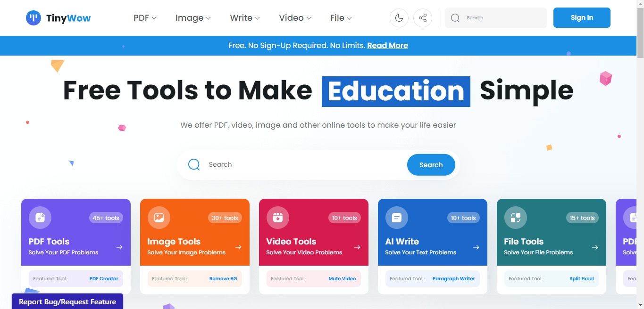
Task: Click the Sign In button
Action: point(582,17)
